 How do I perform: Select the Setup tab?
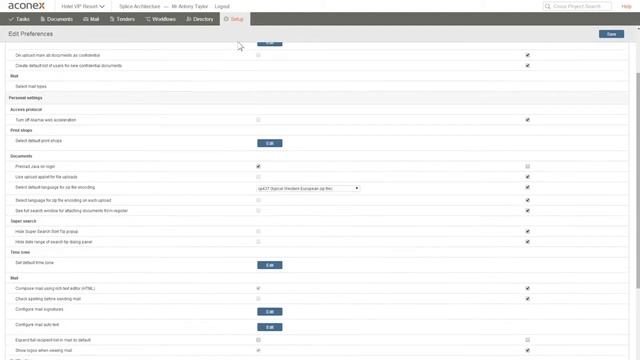[234, 19]
